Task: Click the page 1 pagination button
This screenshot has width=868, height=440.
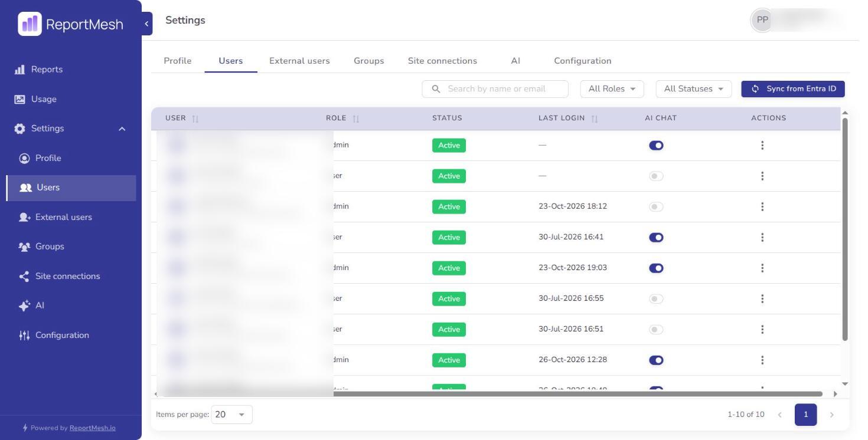Action: click(x=805, y=415)
